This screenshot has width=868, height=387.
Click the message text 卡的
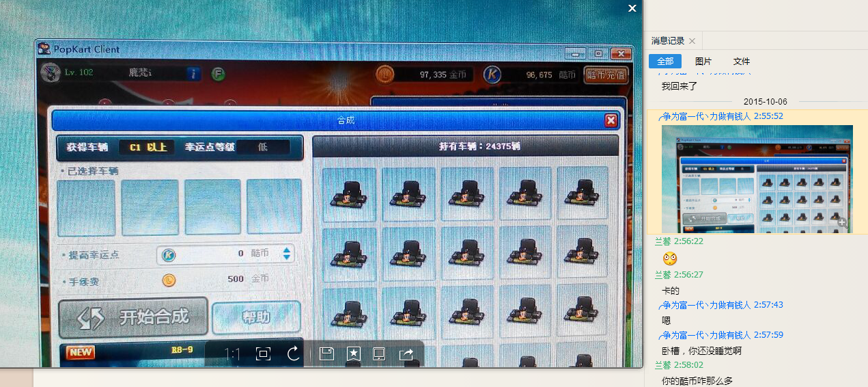671,291
